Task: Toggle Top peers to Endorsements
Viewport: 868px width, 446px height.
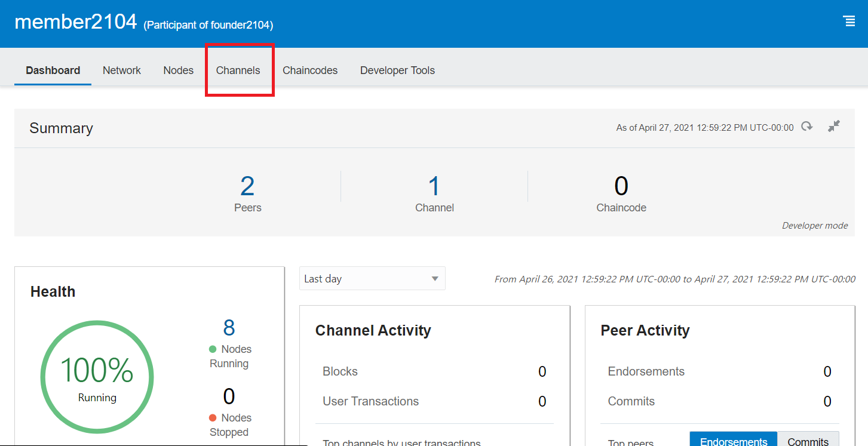Action: coord(733,441)
